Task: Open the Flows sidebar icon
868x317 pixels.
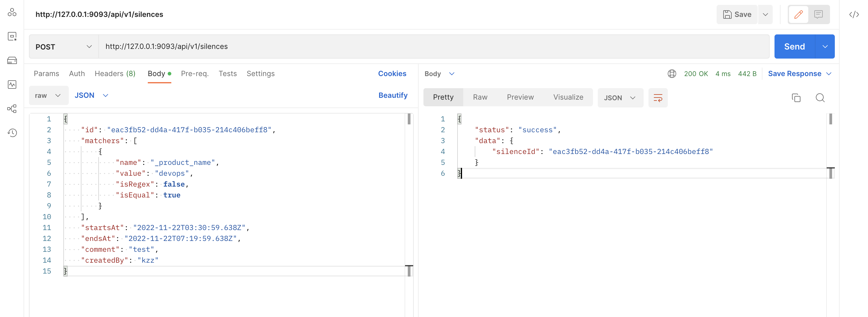Action: click(x=12, y=109)
